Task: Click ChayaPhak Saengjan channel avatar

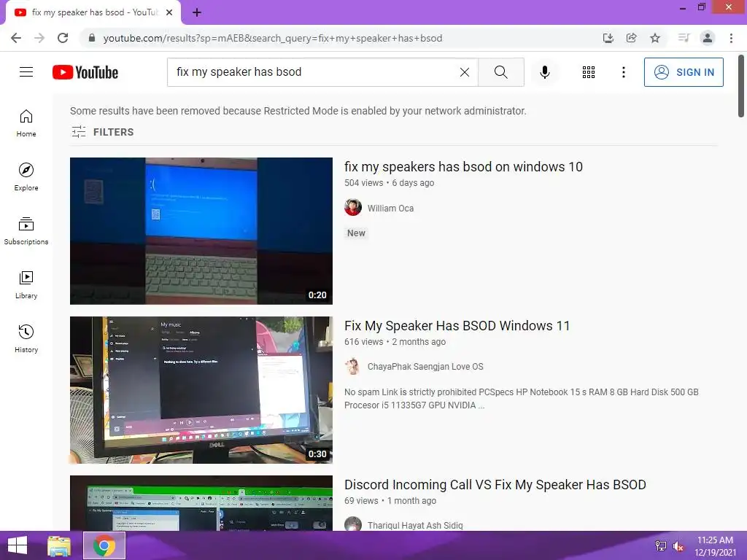Action: 353,366
